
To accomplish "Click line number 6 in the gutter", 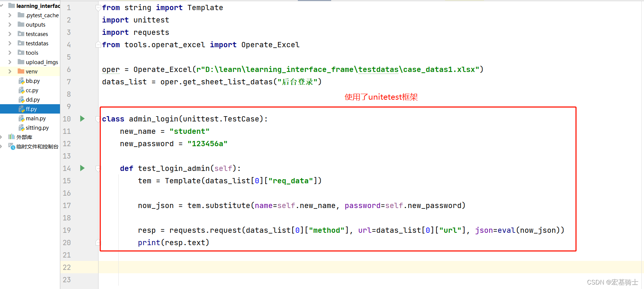I will pos(69,69).
